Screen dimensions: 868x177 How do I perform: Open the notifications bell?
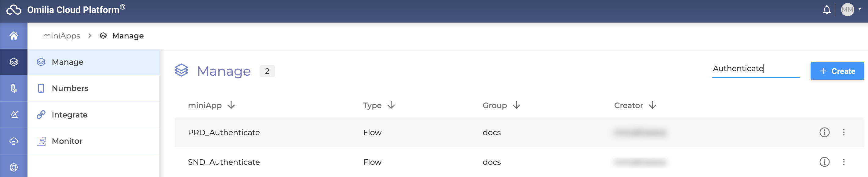(826, 10)
